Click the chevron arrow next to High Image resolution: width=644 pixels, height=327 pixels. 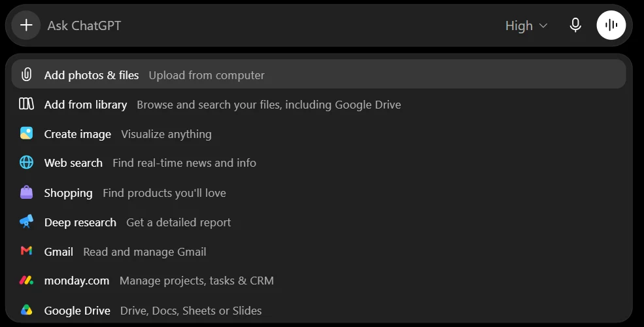pyautogui.click(x=543, y=26)
